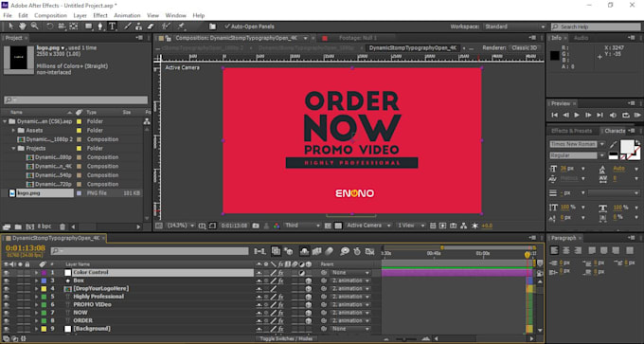Hide the Color Control layer
Screen dimensions: 644x344
tap(7, 273)
